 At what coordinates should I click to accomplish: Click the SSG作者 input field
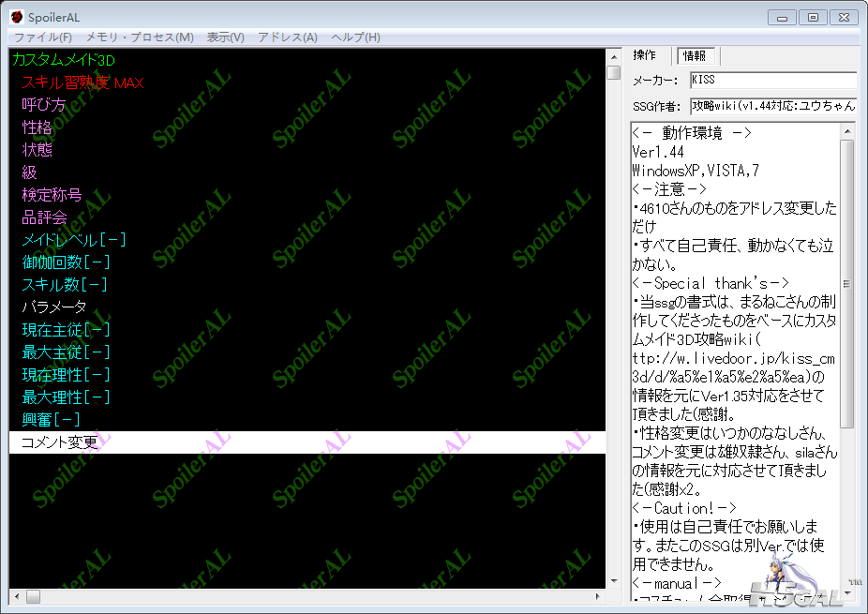[773, 106]
